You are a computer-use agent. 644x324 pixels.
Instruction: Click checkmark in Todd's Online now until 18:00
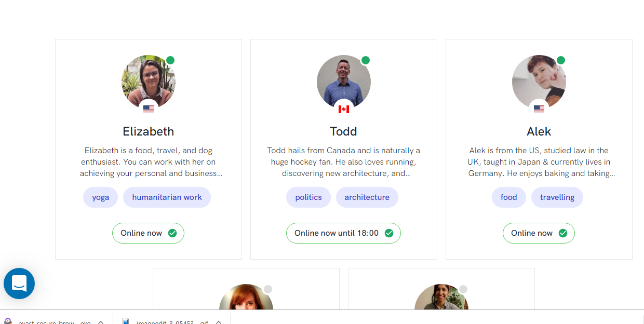389,233
